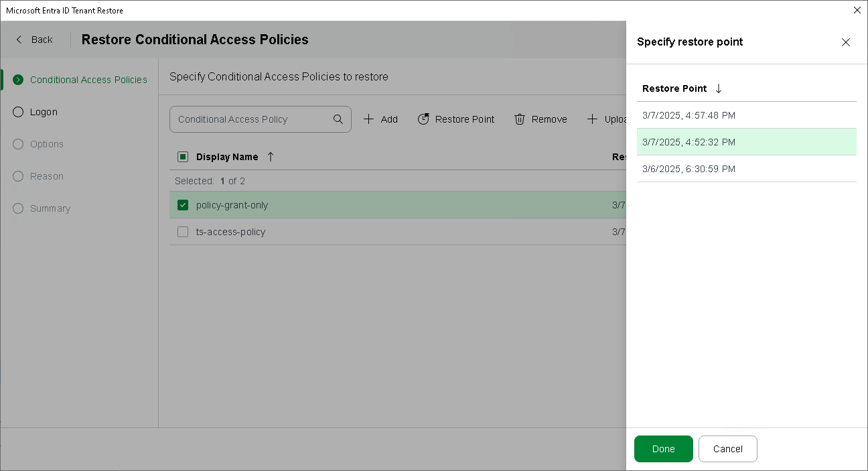This screenshot has height=471, width=868.
Task: Uncheck the policy-grant-only checkbox
Action: (x=183, y=205)
